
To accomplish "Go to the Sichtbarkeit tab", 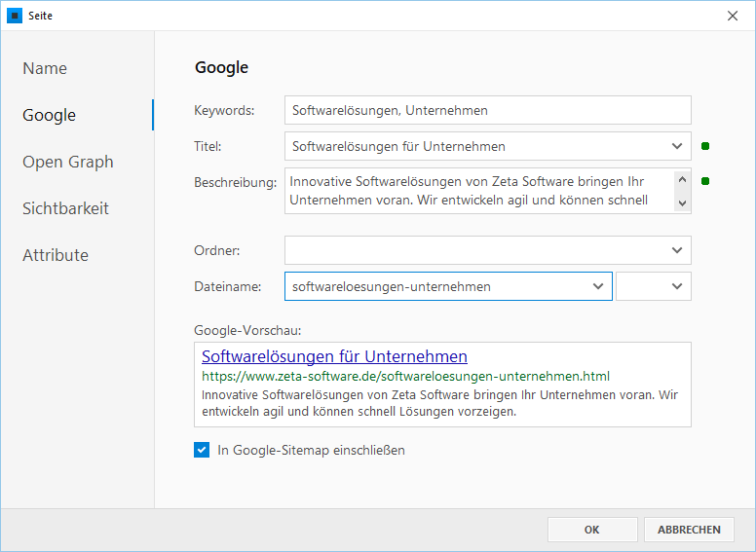I will point(65,208).
